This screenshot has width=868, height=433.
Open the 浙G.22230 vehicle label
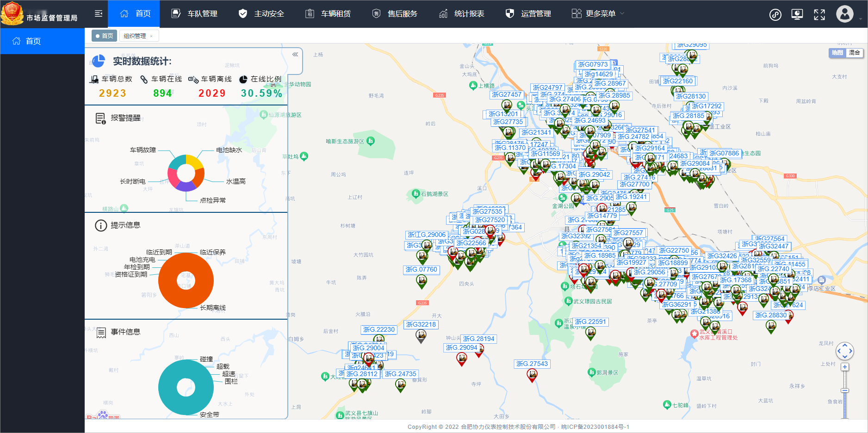[x=379, y=330]
